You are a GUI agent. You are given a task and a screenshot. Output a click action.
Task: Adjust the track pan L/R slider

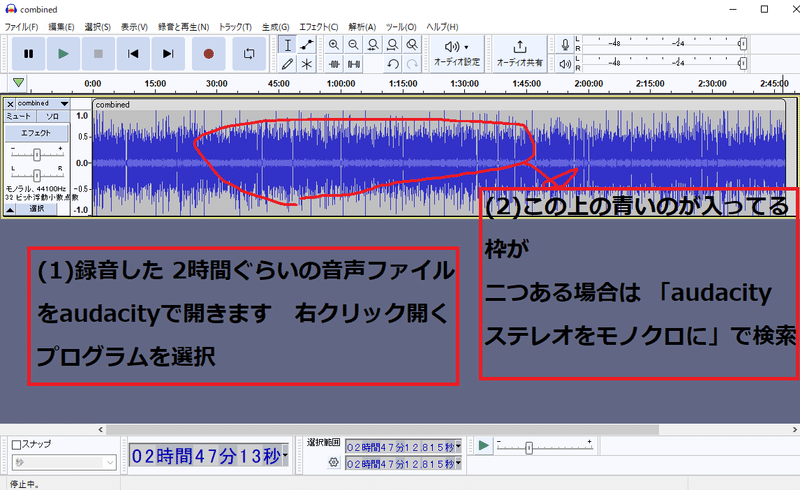coord(37,176)
